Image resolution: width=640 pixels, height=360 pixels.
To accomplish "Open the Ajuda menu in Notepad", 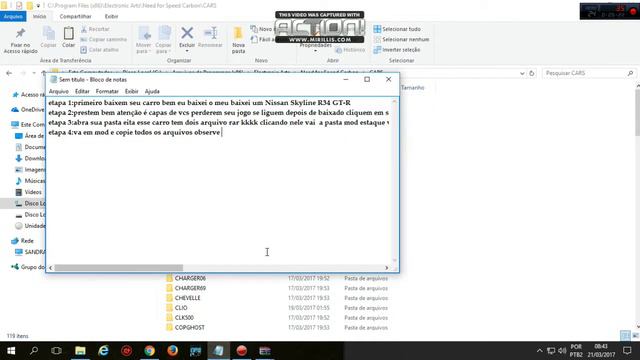I will coord(152,91).
